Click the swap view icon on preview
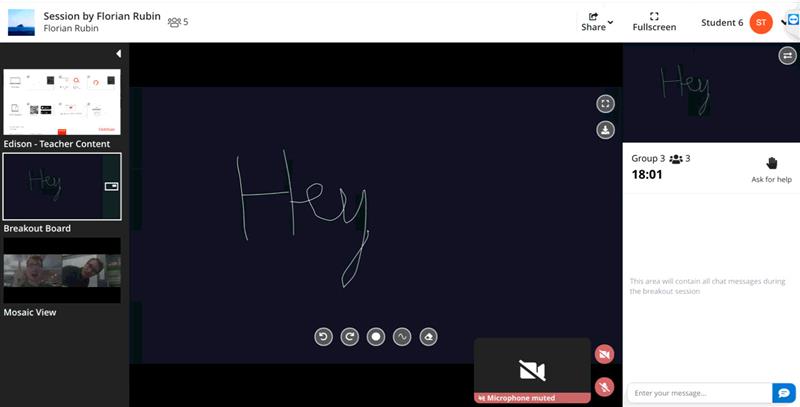Image resolution: width=800 pixels, height=407 pixels. pos(787,56)
